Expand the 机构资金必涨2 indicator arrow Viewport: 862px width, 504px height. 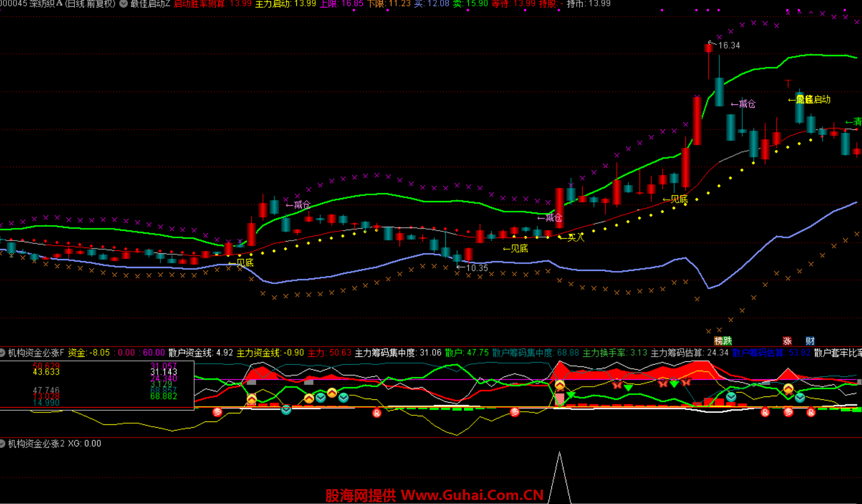3,443
